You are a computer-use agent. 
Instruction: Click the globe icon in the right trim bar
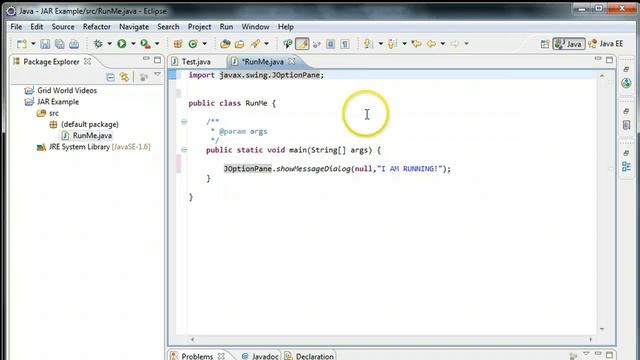627,83
